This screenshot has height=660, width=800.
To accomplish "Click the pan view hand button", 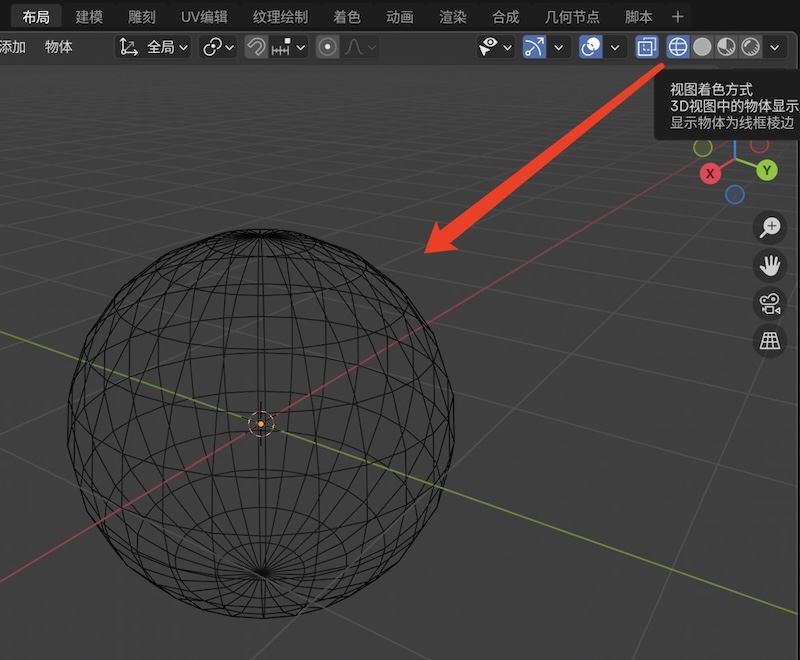I will tap(770, 265).
